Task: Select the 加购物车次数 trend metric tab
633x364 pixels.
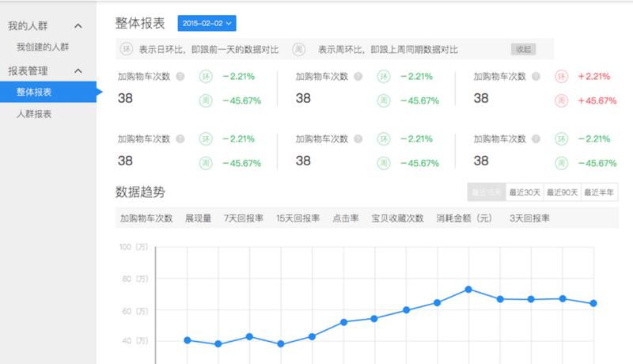Action: pyautogui.click(x=146, y=218)
